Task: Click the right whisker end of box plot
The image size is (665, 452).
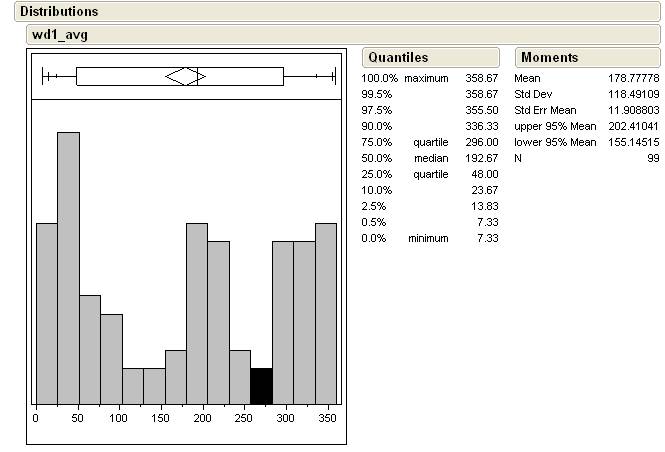Action: (x=333, y=76)
